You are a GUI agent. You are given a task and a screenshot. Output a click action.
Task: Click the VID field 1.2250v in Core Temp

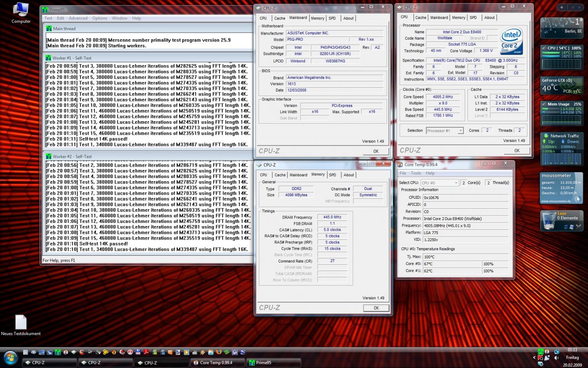tap(466, 240)
